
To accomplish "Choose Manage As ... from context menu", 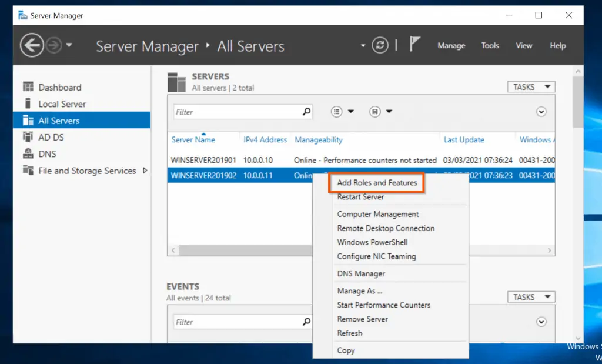I will pos(360,291).
